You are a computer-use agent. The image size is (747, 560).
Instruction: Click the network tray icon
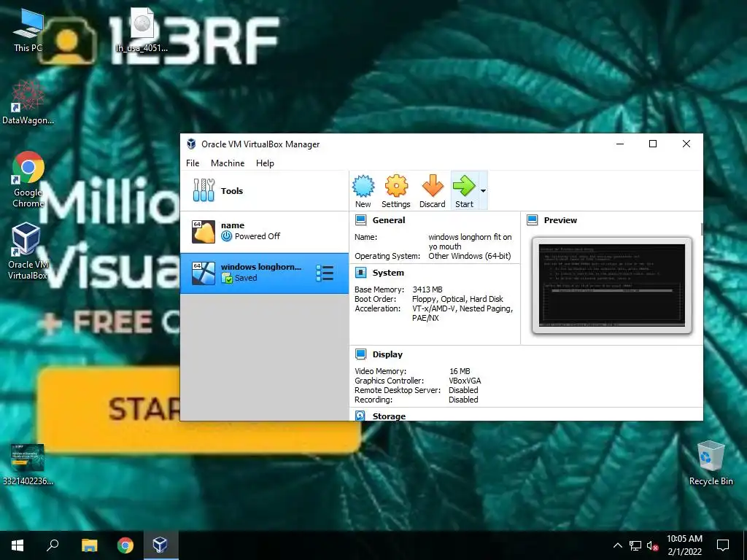click(x=635, y=545)
